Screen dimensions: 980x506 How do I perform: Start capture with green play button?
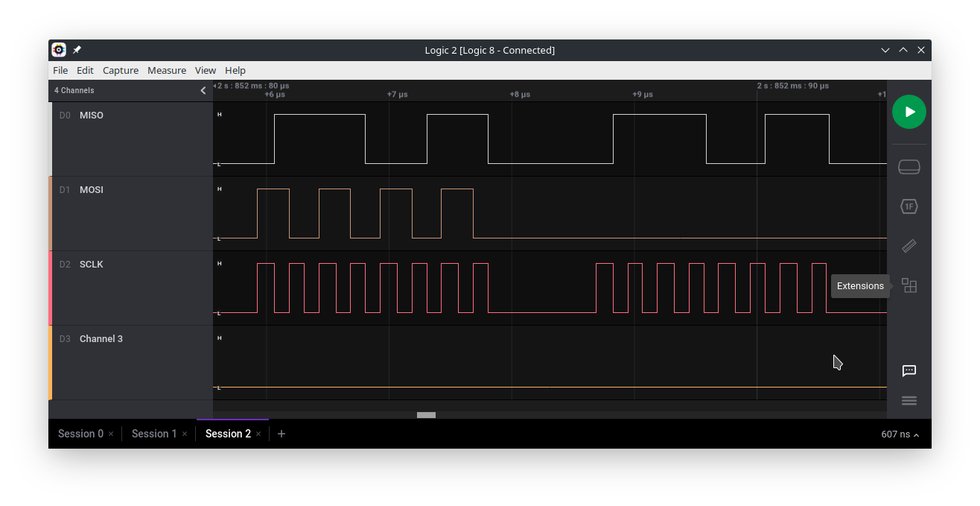(909, 112)
